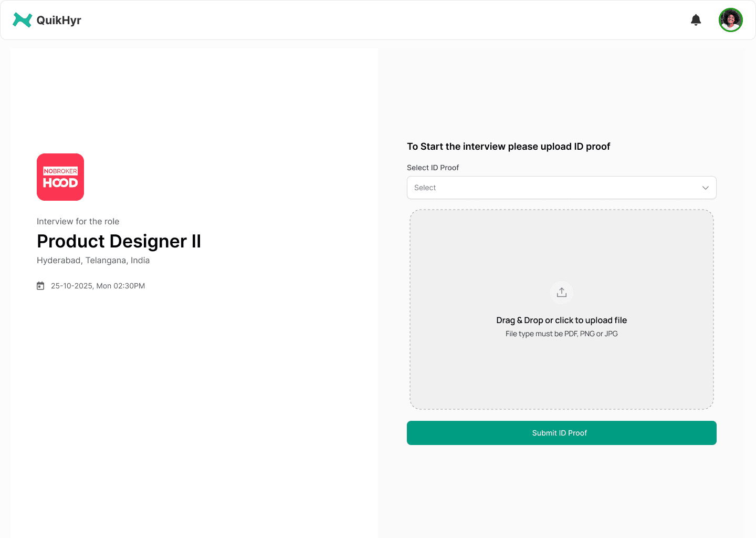Select the green X brand mark in the header
The image size is (756, 538).
pos(22,20)
